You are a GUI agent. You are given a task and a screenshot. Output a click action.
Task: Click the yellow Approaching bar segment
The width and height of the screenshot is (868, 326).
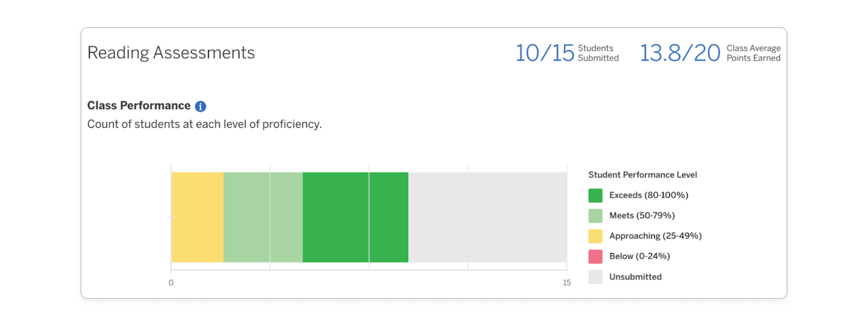click(x=197, y=216)
